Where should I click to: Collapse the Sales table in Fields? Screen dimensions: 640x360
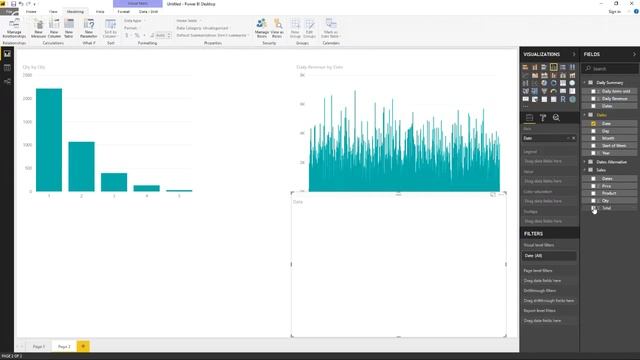click(584, 170)
